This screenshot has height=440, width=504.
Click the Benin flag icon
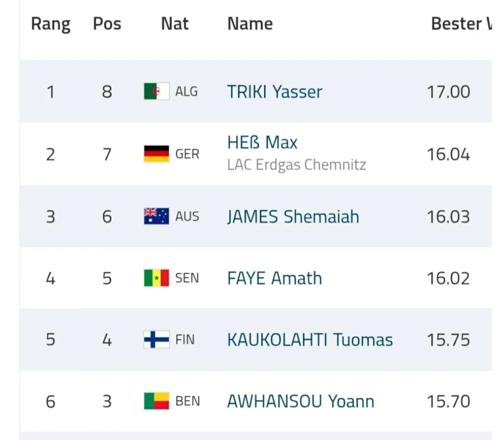tap(156, 401)
